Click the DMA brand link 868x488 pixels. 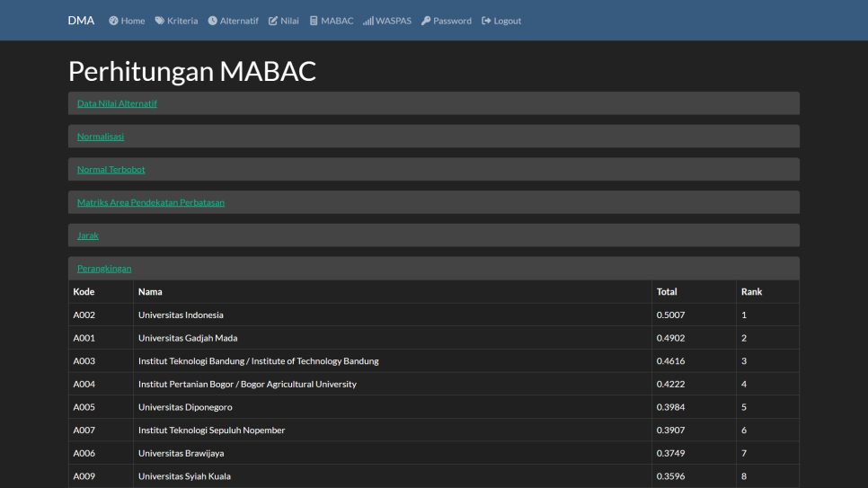coord(81,21)
